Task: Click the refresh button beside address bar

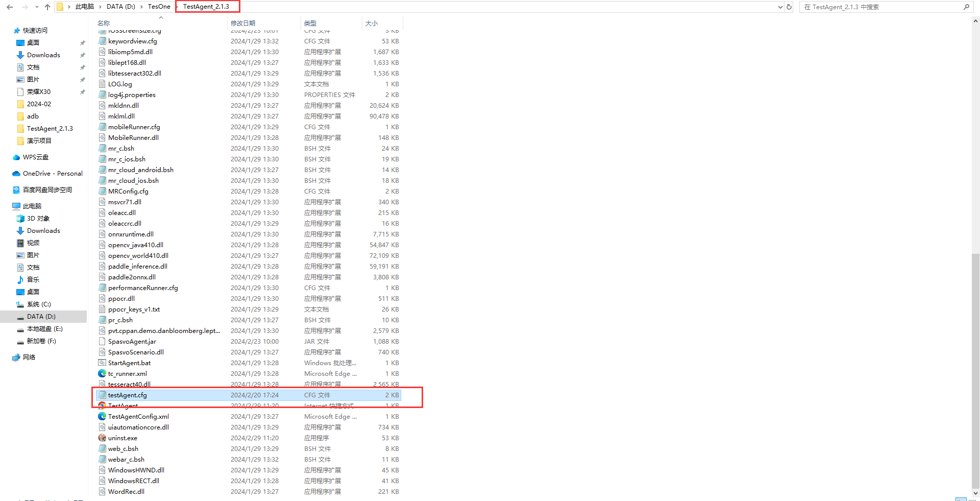Action: pos(789,7)
